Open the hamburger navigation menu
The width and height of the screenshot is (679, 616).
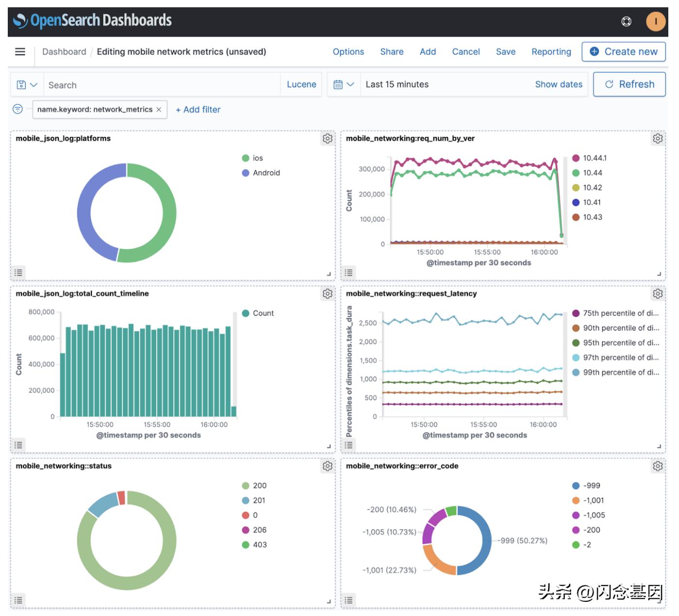pyautogui.click(x=20, y=51)
